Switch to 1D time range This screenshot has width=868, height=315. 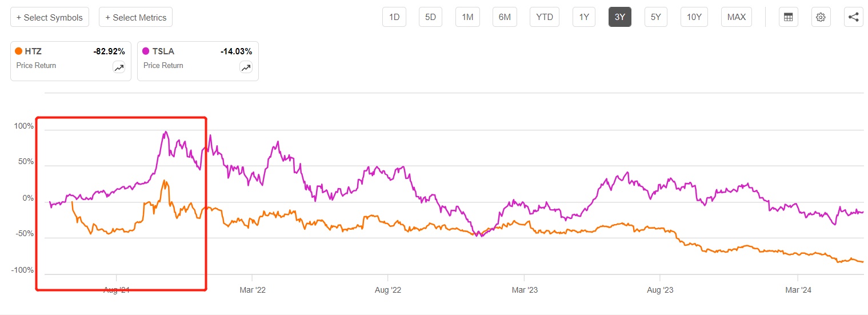click(394, 17)
